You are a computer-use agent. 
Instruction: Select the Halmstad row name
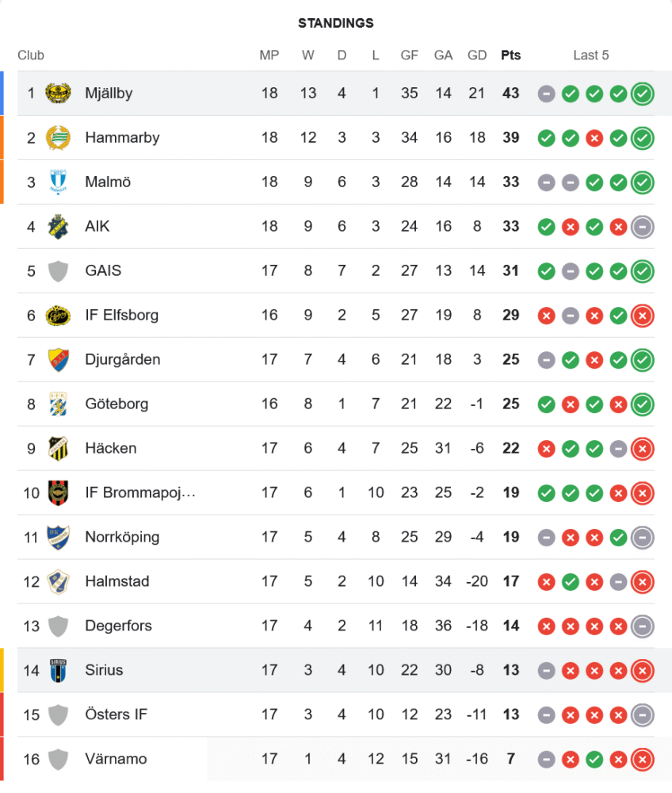click(116, 582)
